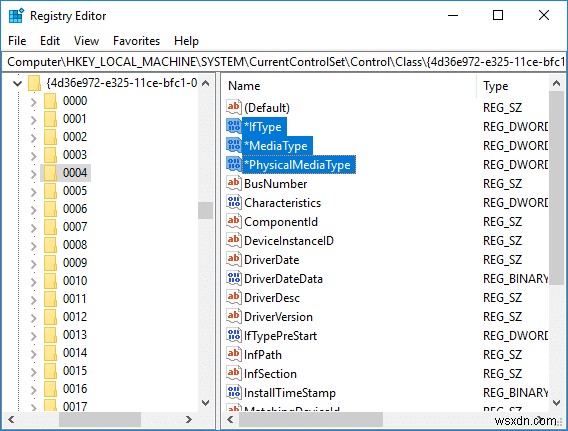568x431 pixels.
Task: Expand the 0002 subkey
Action: pyautogui.click(x=33, y=138)
